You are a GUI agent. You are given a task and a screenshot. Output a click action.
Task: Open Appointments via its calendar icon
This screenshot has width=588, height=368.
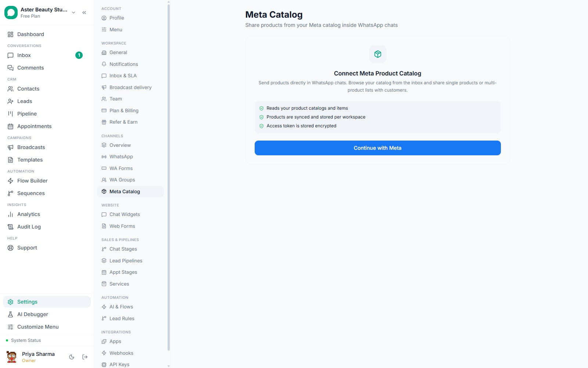point(10,126)
